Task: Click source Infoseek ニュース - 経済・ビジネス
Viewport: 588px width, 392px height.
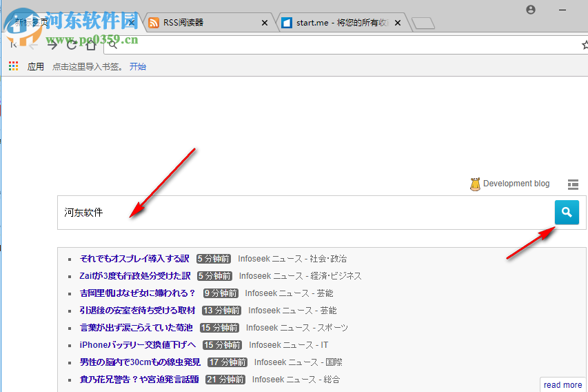Action: point(301,276)
